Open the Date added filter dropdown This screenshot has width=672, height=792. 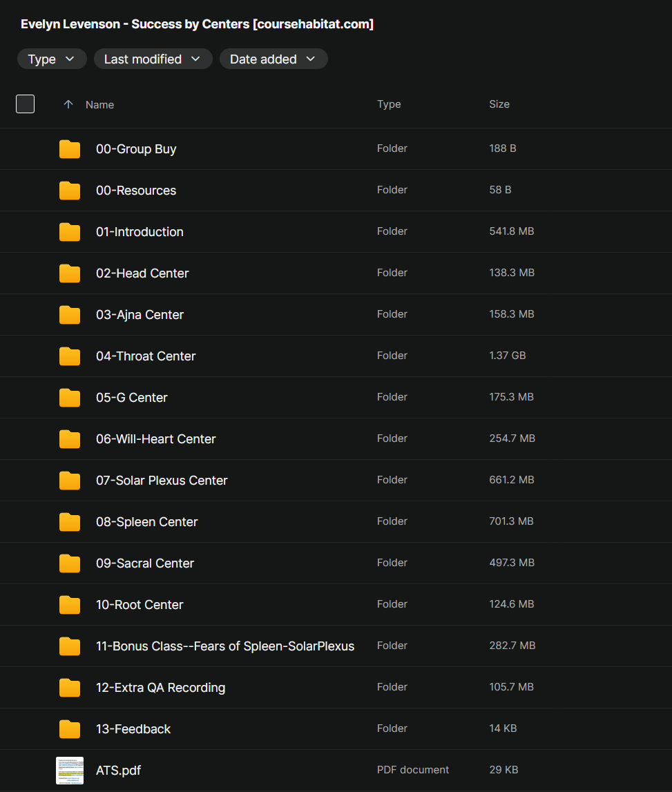[x=273, y=59]
